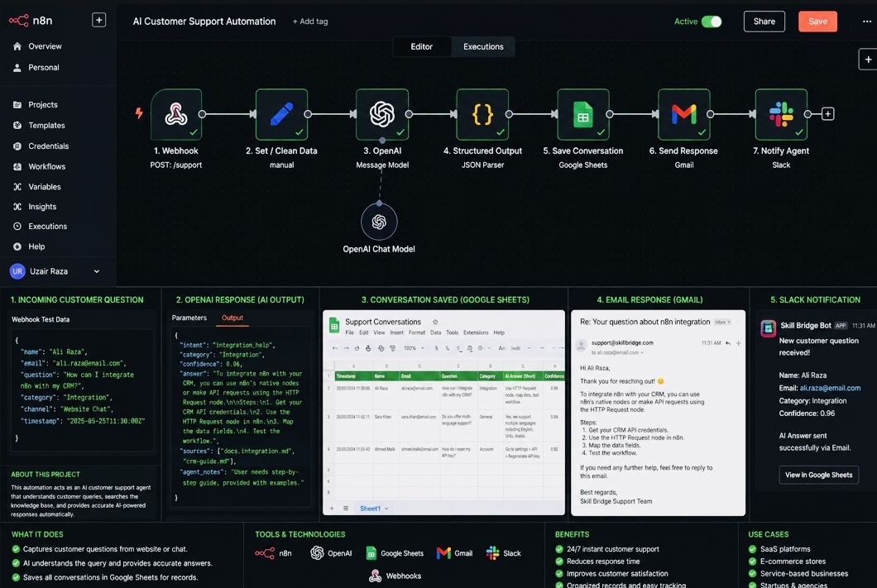Open the Sheet1 tab dropdown arrow
This screenshot has height=588, width=877.
point(386,509)
